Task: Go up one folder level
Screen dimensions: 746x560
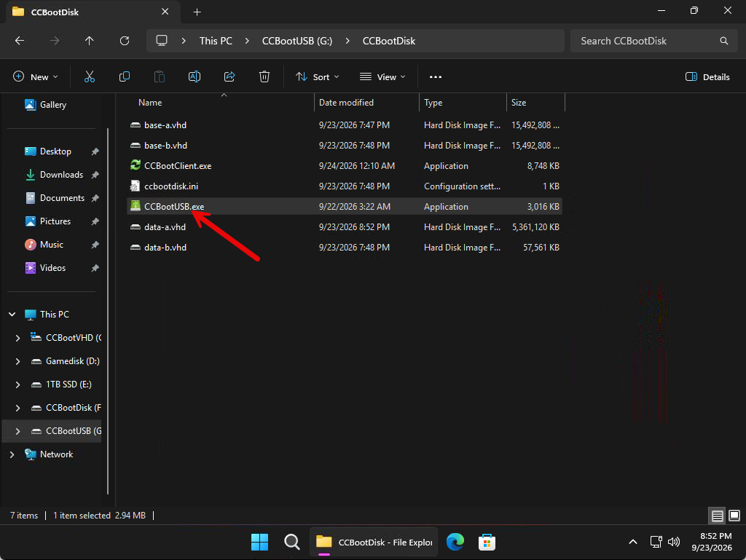Action: click(89, 41)
